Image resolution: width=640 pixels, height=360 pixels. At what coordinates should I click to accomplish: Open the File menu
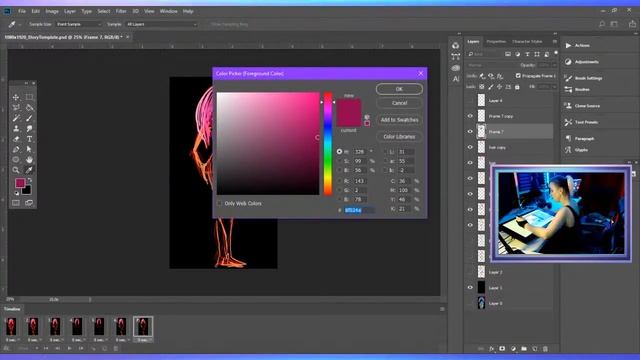coord(22,11)
